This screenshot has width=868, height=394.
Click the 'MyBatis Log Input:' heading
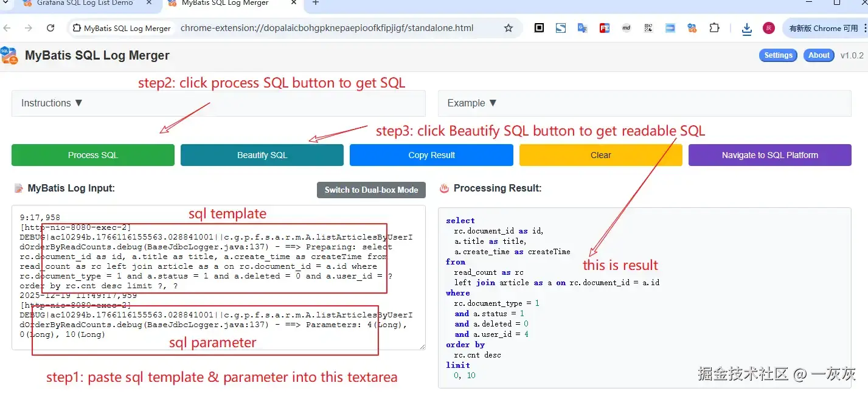(x=71, y=188)
